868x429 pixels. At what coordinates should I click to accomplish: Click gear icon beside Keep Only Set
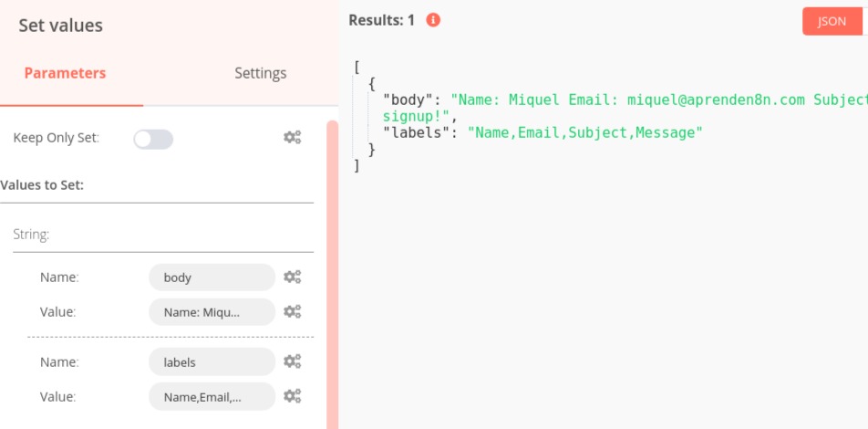tap(292, 138)
